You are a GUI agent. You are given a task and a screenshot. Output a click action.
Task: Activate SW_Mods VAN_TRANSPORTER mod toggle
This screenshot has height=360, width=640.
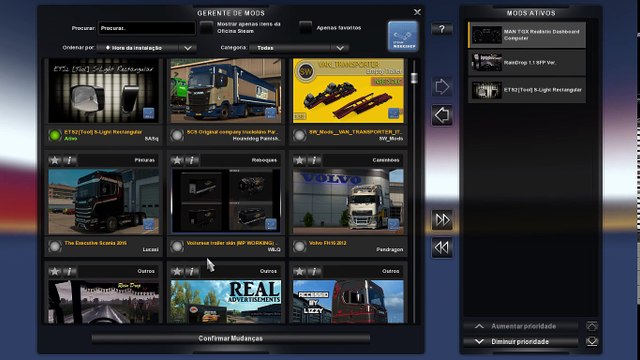tap(299, 135)
